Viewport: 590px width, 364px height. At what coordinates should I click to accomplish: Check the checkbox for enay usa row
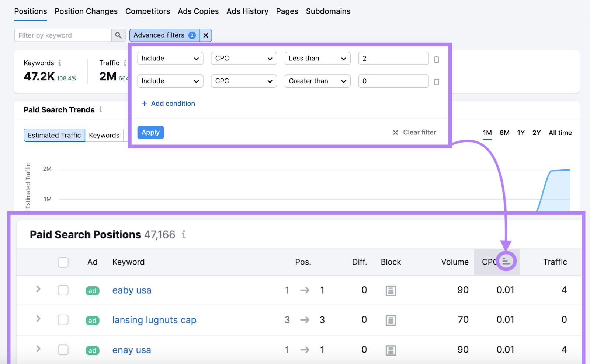(x=63, y=350)
